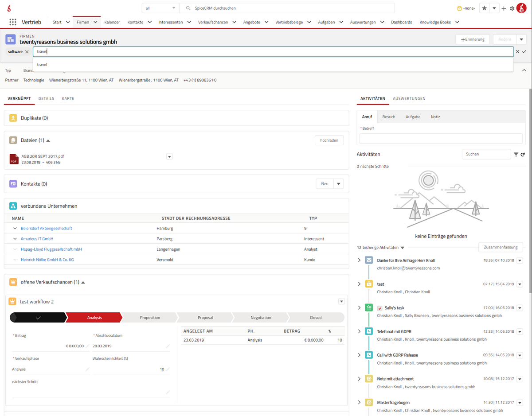Collapse the header details chevron
The image size is (532, 416).
coord(524,70)
